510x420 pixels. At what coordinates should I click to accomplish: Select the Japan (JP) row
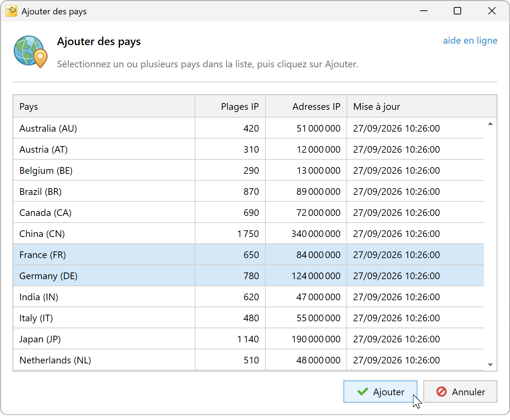[249, 339]
